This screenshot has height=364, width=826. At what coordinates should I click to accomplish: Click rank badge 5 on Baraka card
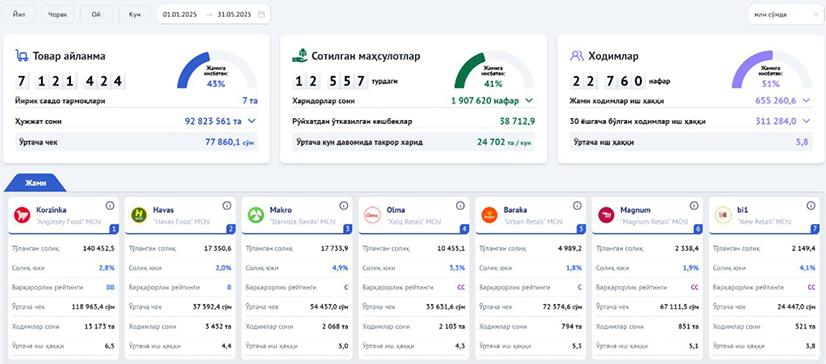(582, 229)
